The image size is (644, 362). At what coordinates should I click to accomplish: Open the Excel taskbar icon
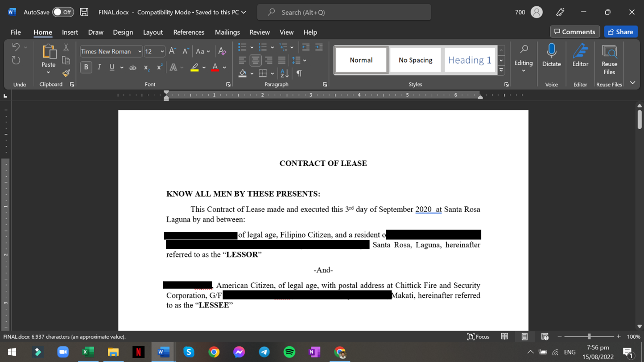click(x=88, y=352)
